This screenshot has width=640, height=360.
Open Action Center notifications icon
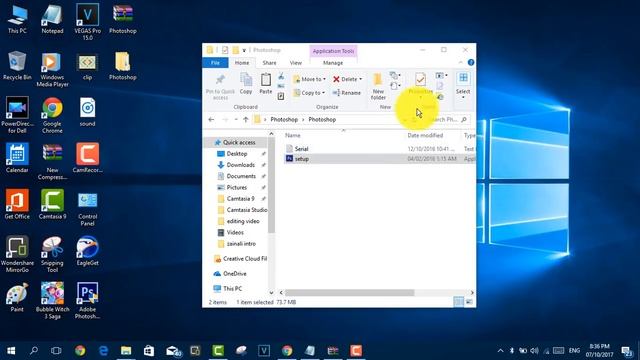tap(626, 351)
